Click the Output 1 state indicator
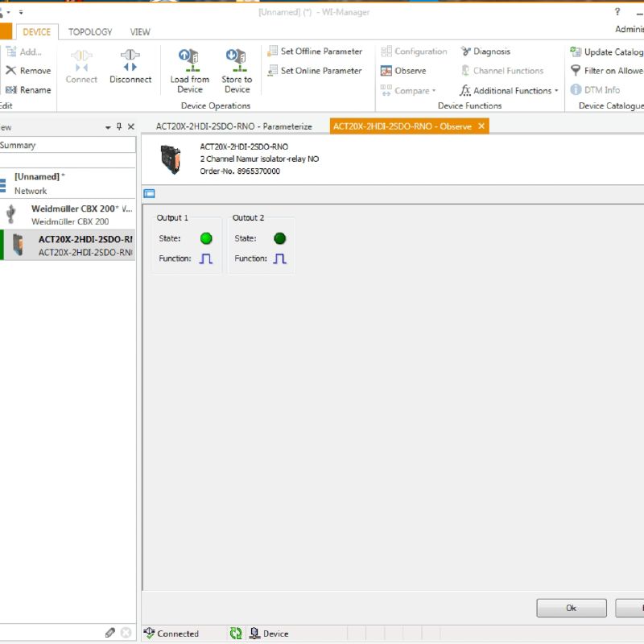The height and width of the screenshot is (644, 644). tap(206, 238)
